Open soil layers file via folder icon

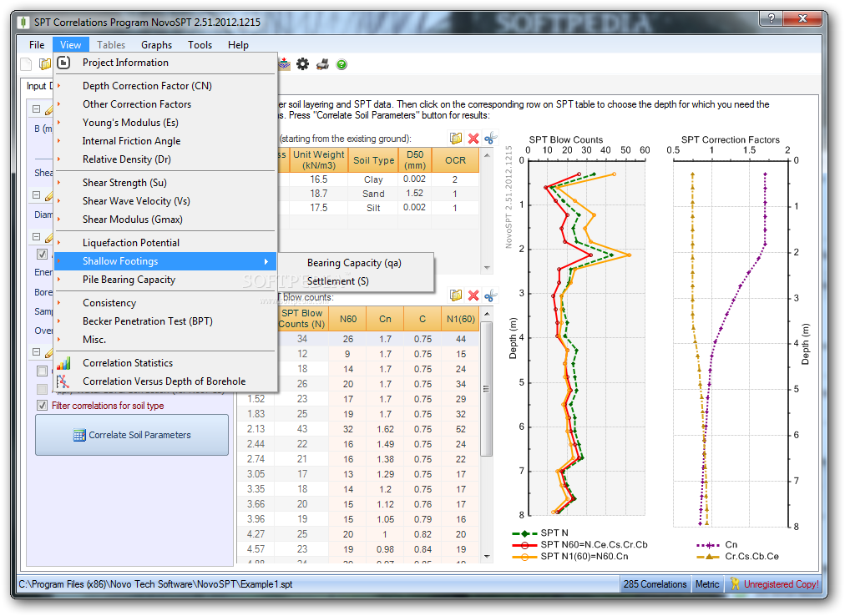tap(456, 139)
